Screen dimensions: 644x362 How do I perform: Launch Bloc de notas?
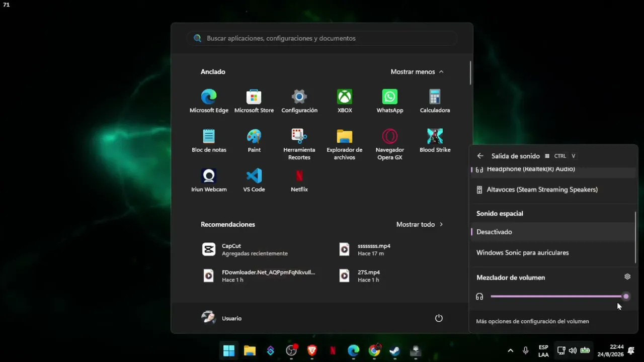coord(209,141)
